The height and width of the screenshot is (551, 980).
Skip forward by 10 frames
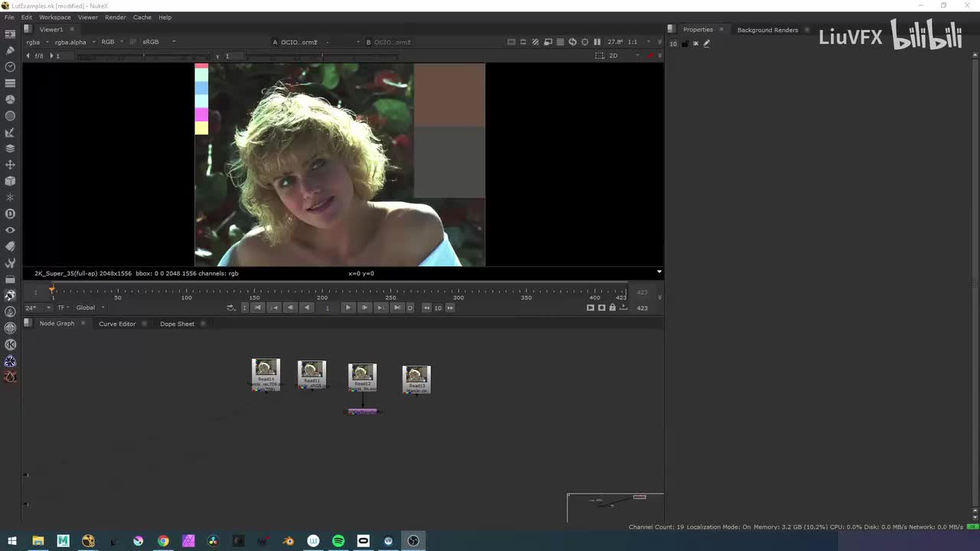(450, 308)
